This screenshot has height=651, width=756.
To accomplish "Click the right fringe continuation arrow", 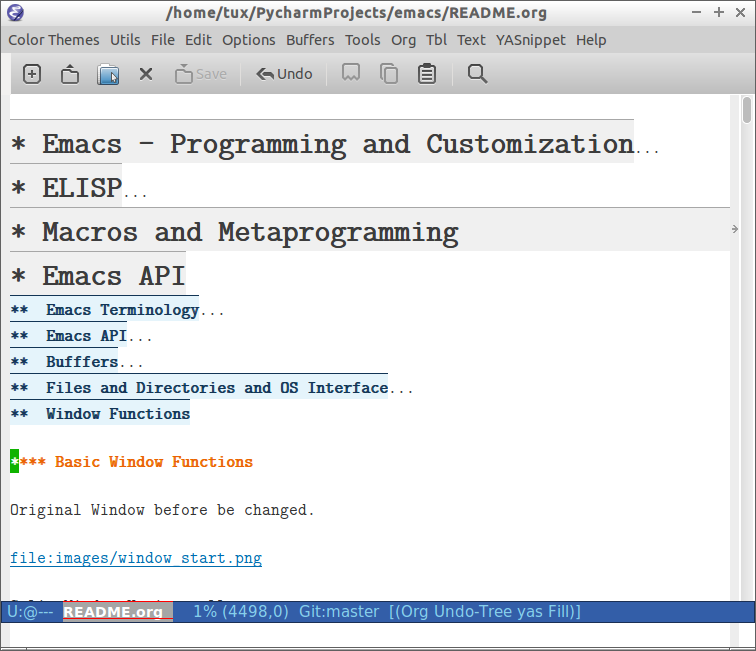I will tap(734, 229).
